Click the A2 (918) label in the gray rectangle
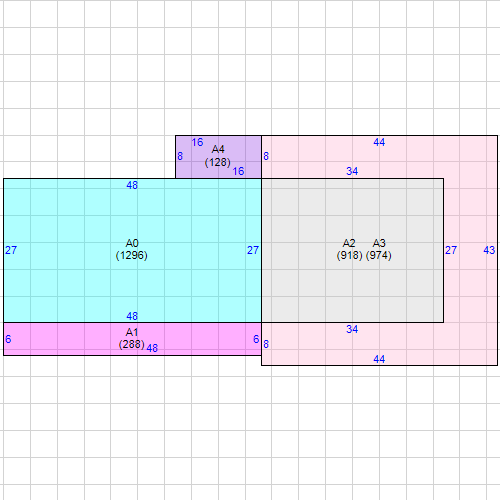The image size is (500, 500). [x=349, y=249]
